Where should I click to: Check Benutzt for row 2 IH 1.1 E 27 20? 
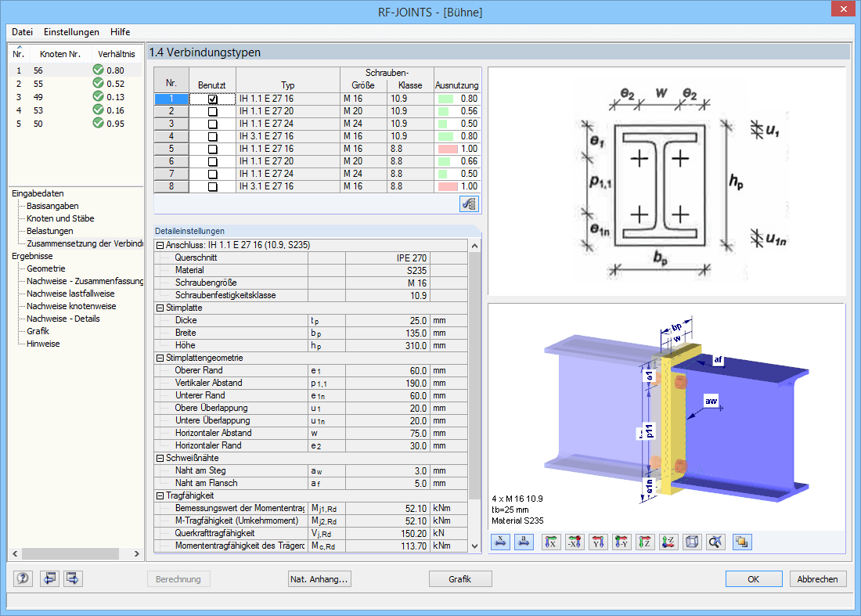click(212, 111)
